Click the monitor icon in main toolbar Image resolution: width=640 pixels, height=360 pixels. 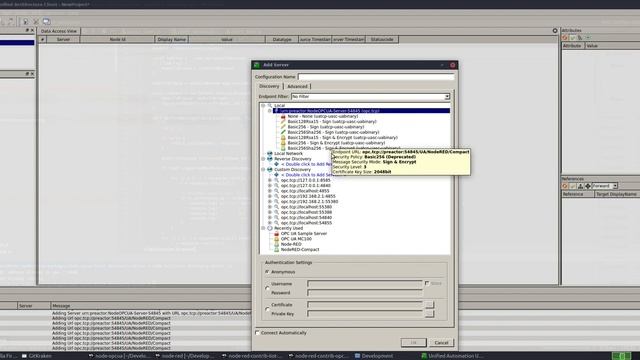pyautogui.click(x=47, y=21)
